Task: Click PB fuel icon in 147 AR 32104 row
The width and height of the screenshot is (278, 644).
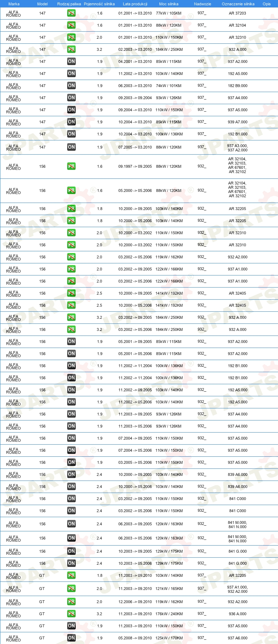Action: [71, 25]
